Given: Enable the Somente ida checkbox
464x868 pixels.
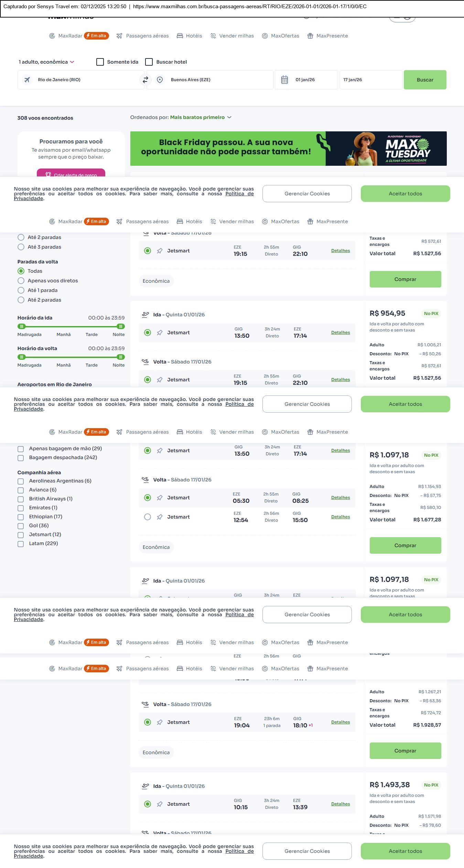Looking at the screenshot, I should (100, 62).
